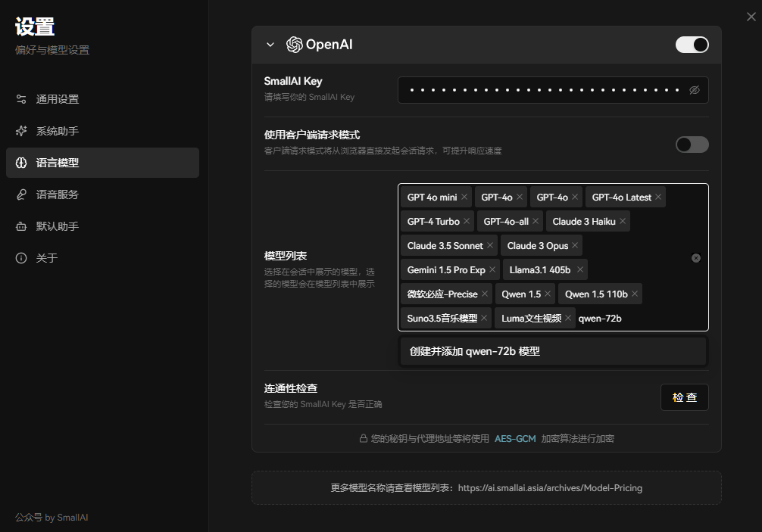Screen dimensions: 762x532
Task: Click the Model-Pricing URL text
Action: click(550, 488)
